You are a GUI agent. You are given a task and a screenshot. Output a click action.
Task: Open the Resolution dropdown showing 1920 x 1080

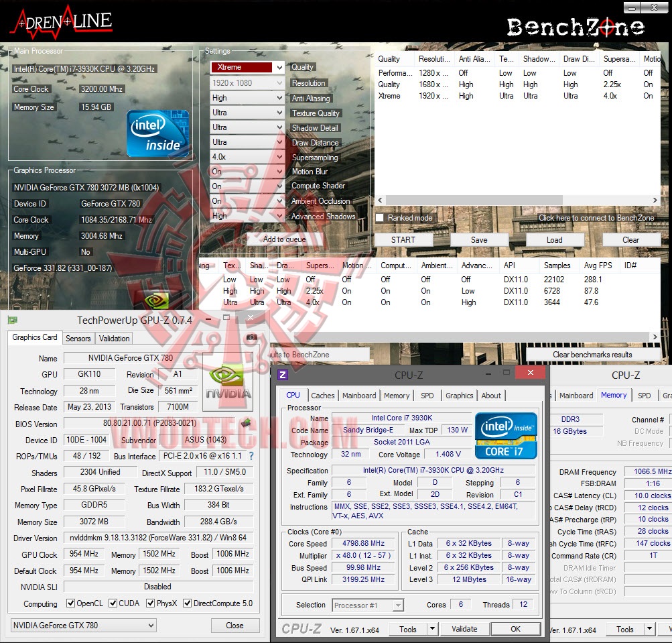pos(247,82)
